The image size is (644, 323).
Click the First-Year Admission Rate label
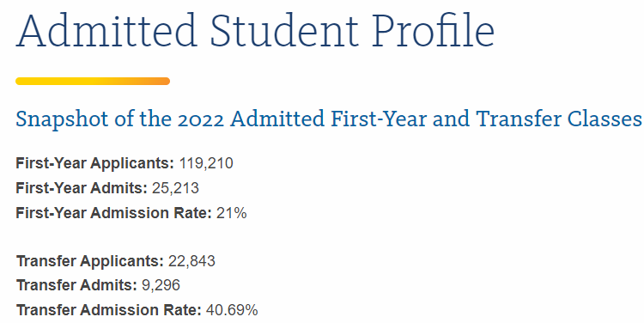coord(113,213)
